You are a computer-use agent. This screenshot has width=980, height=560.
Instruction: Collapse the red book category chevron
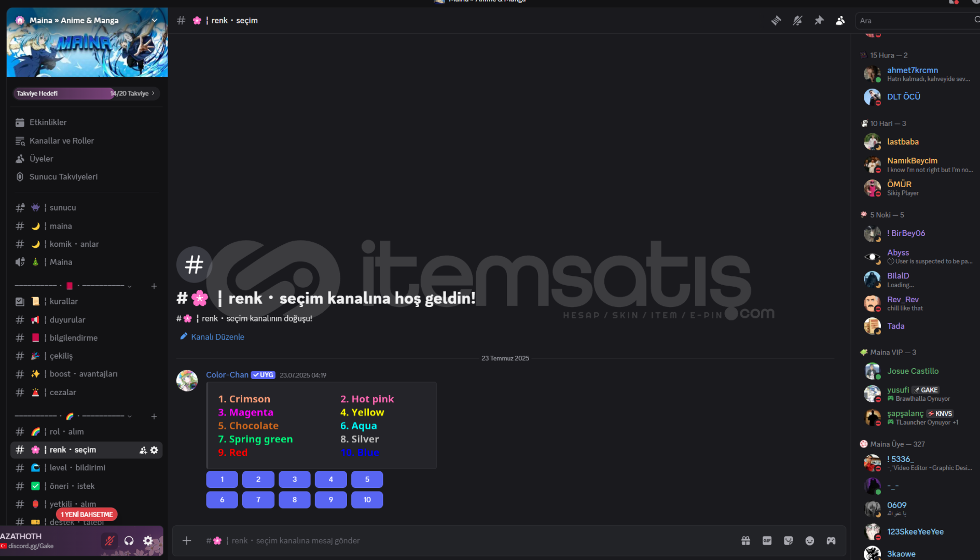[130, 286]
